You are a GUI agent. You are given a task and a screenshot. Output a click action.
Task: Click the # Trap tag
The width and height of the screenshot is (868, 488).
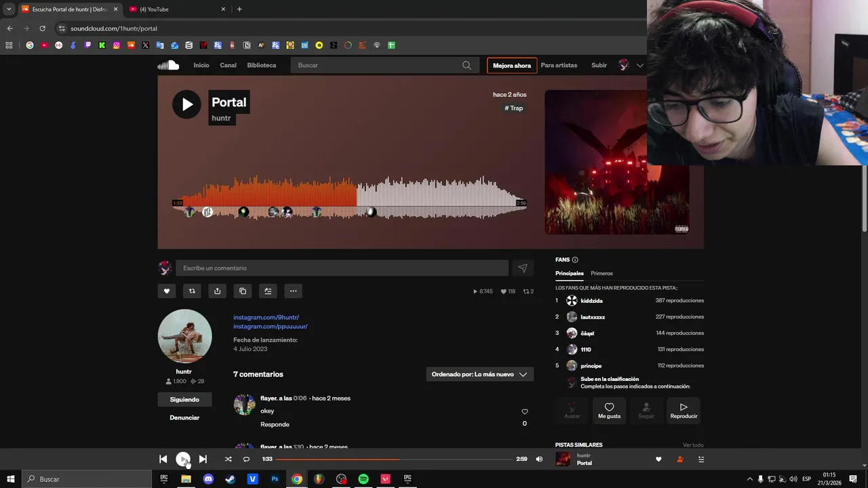pyautogui.click(x=513, y=108)
